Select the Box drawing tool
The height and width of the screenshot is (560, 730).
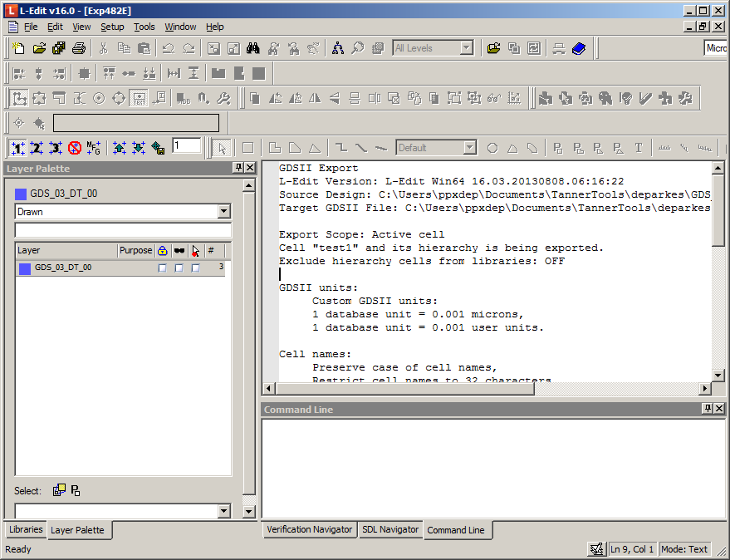coord(247,148)
